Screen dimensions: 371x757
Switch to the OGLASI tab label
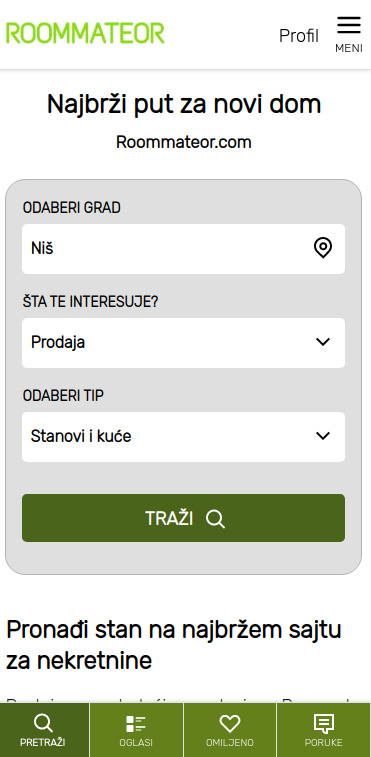136,743
